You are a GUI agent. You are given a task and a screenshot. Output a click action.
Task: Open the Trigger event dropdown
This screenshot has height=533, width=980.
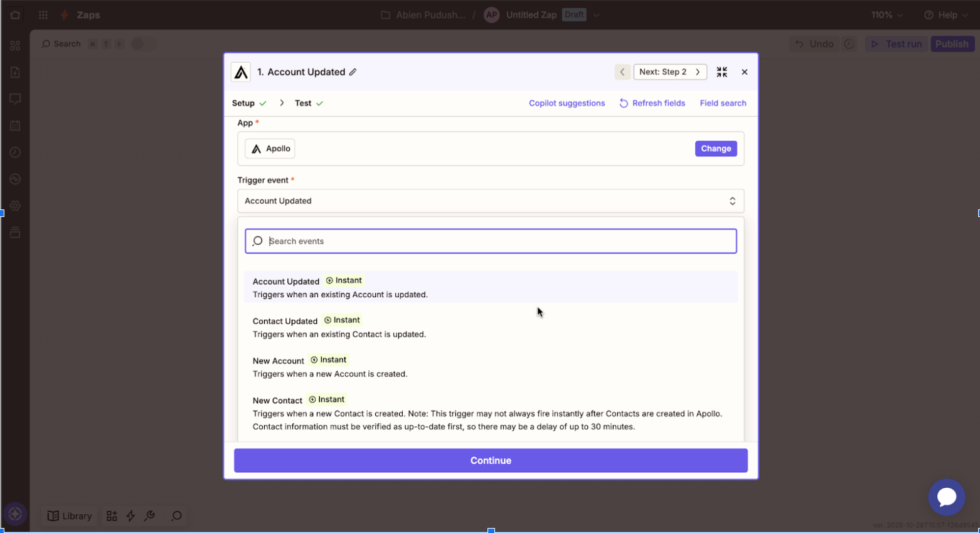click(491, 201)
